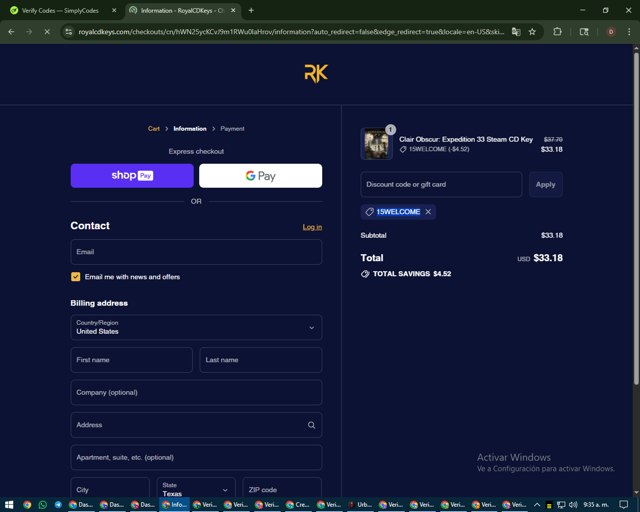
Task: Open the Windows Start menu
Action: pyautogui.click(x=9, y=505)
